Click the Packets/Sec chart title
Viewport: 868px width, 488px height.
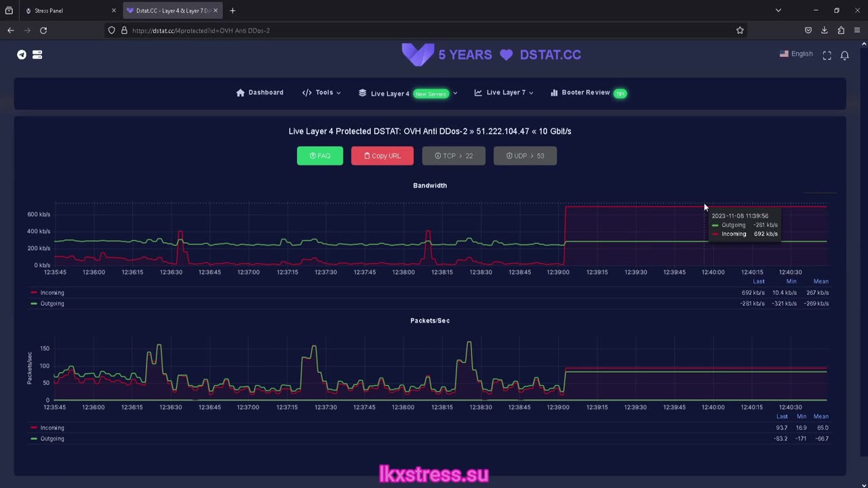(x=430, y=321)
